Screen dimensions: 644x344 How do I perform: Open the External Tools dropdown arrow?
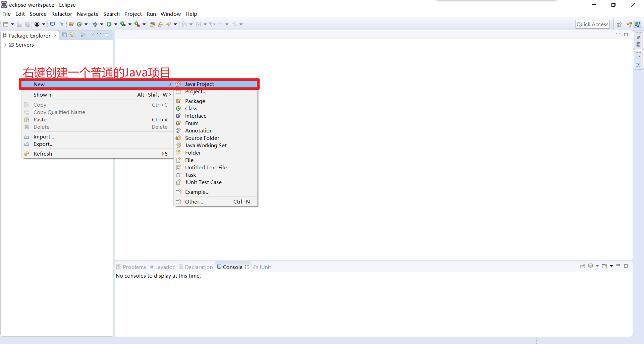coord(144,24)
